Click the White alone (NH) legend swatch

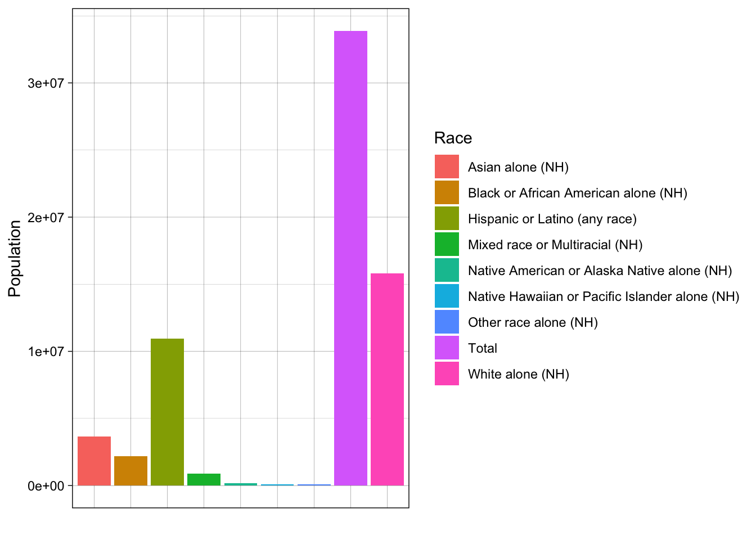[447, 373]
